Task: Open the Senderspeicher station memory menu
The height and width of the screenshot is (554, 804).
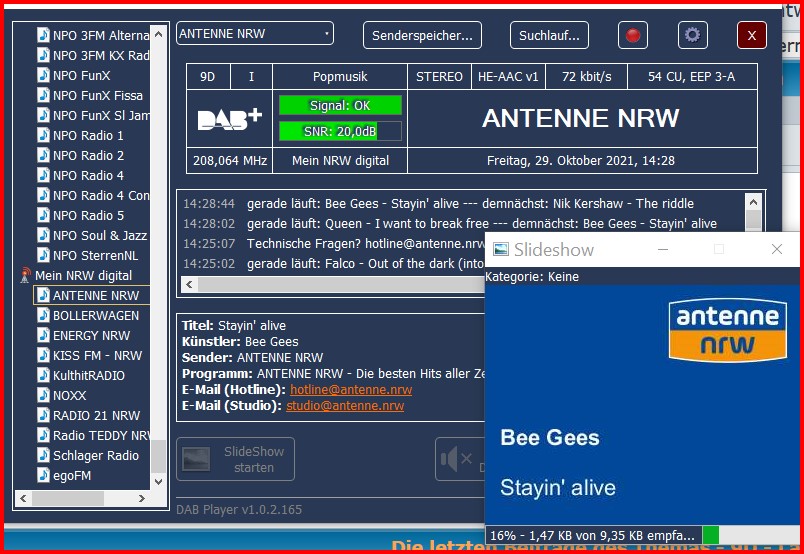Action: [422, 35]
